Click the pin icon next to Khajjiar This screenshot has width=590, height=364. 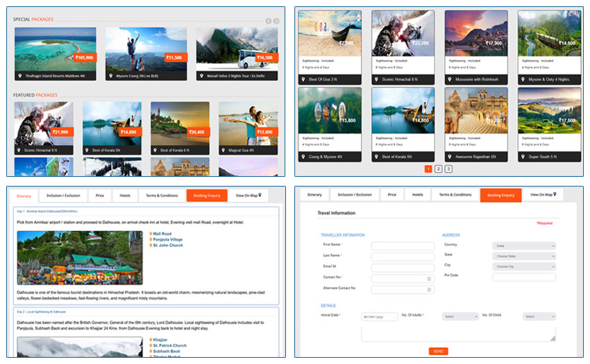[151, 340]
